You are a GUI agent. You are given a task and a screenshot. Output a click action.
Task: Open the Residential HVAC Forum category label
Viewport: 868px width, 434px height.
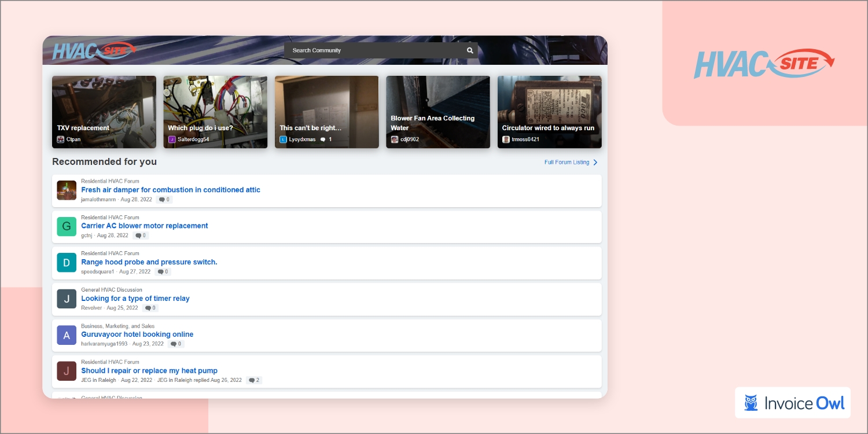click(x=109, y=181)
